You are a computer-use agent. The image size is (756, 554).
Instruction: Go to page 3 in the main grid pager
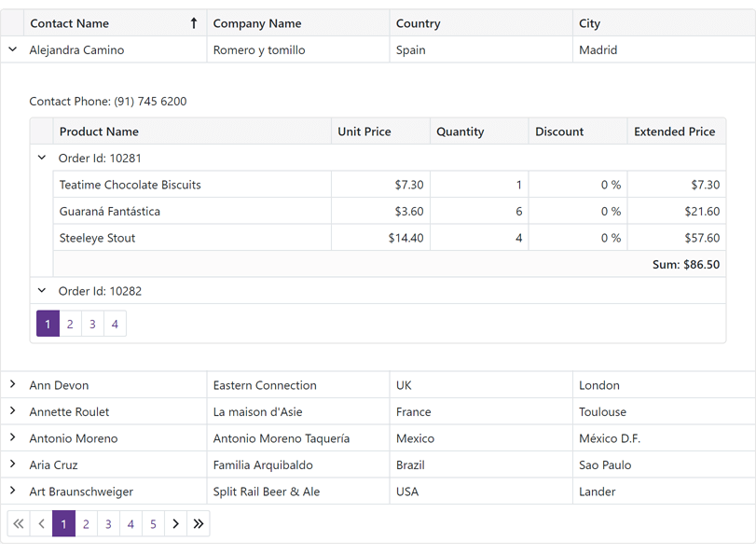[x=108, y=523]
